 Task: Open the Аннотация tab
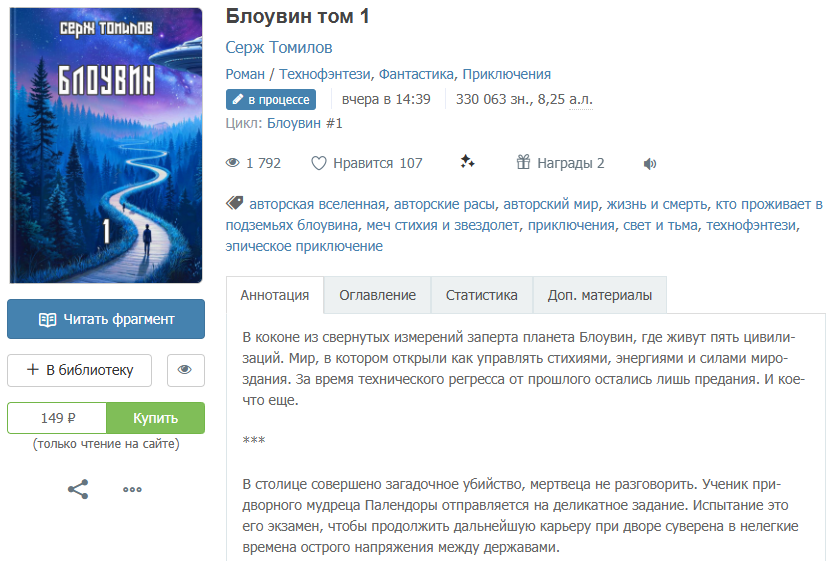[275, 295]
